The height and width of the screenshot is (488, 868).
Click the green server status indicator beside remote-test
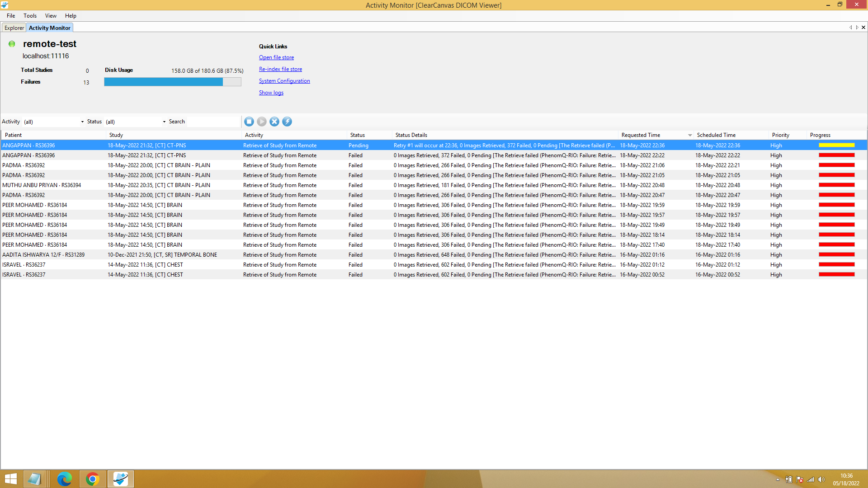[12, 44]
